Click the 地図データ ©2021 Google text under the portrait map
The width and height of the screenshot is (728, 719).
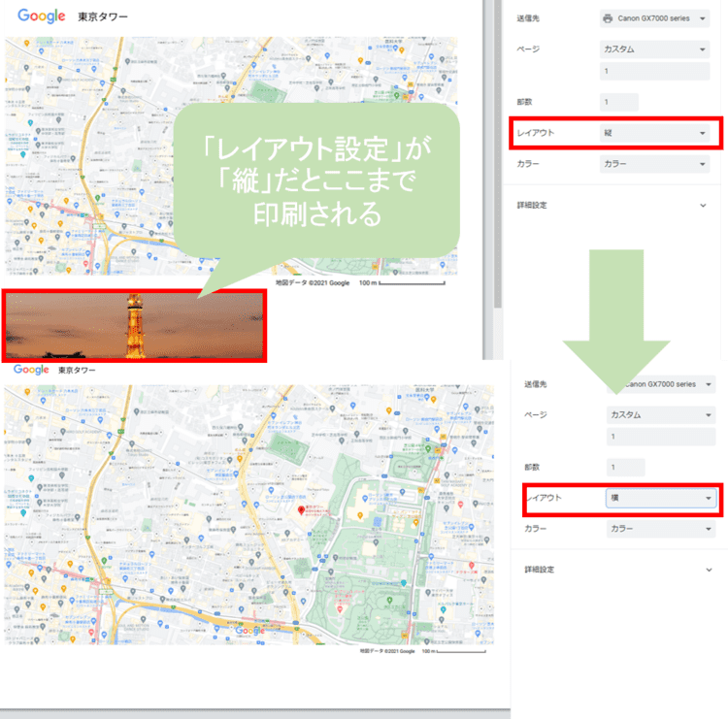tap(313, 282)
